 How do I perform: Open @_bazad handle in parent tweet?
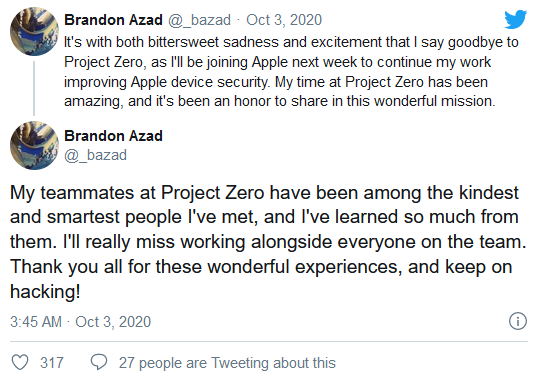point(199,20)
